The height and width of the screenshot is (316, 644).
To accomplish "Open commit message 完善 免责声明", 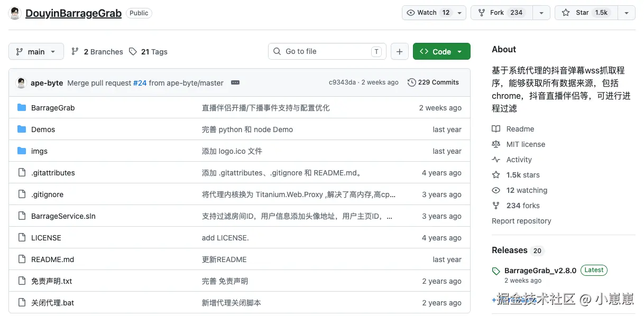I will (x=225, y=281).
